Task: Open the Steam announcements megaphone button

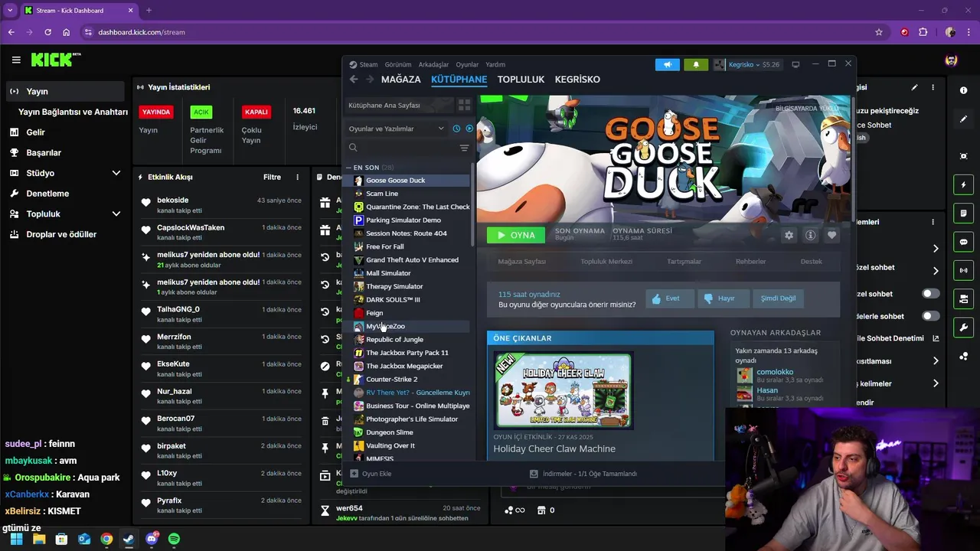Action: tap(667, 65)
